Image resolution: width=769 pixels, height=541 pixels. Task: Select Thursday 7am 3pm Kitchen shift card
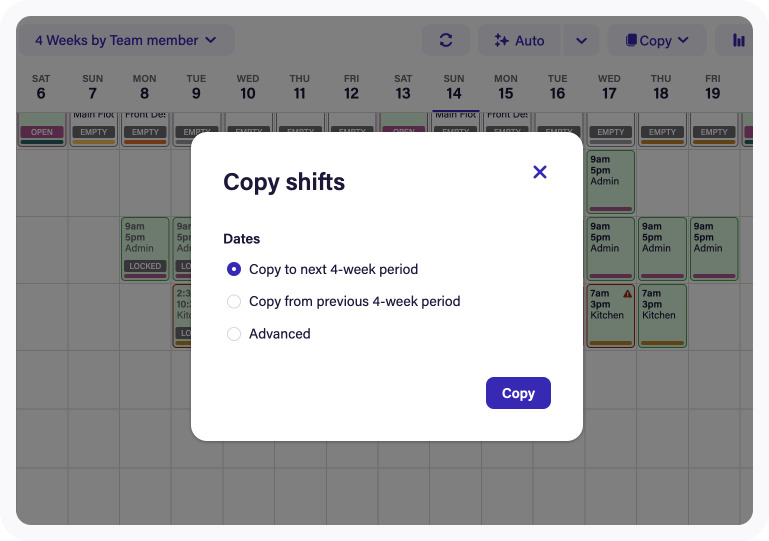point(662,316)
